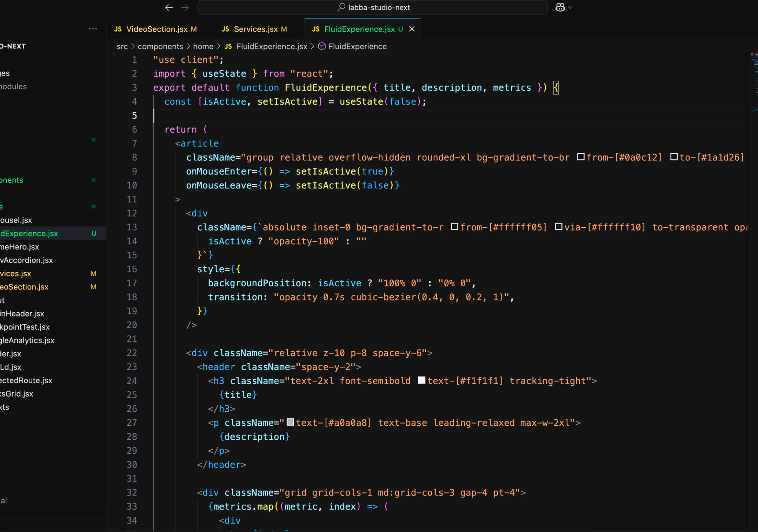758x532 pixels.
Task: Click the cube symbol icon beside FluidExperience in breadcrumb
Action: tap(321, 46)
